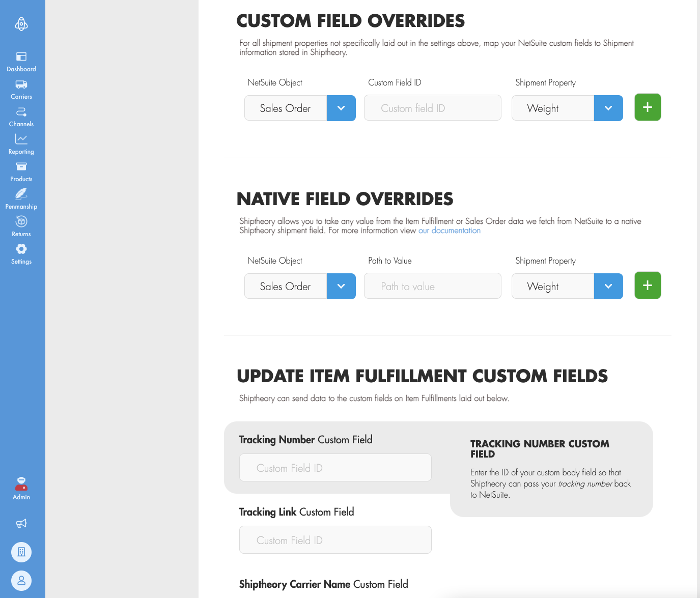Click the 'Path to Value' column label
Image resolution: width=700 pixels, height=598 pixels.
(x=390, y=261)
